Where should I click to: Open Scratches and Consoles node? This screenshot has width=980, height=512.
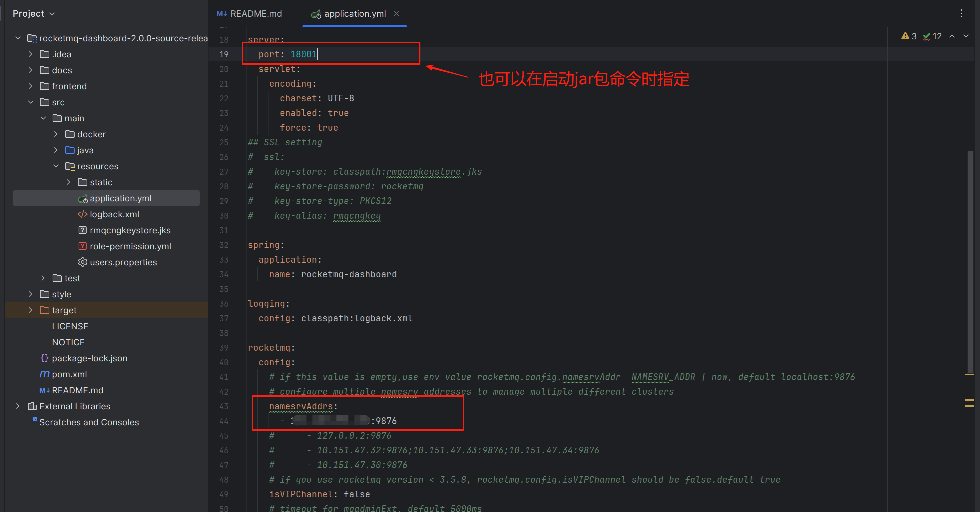(x=89, y=422)
